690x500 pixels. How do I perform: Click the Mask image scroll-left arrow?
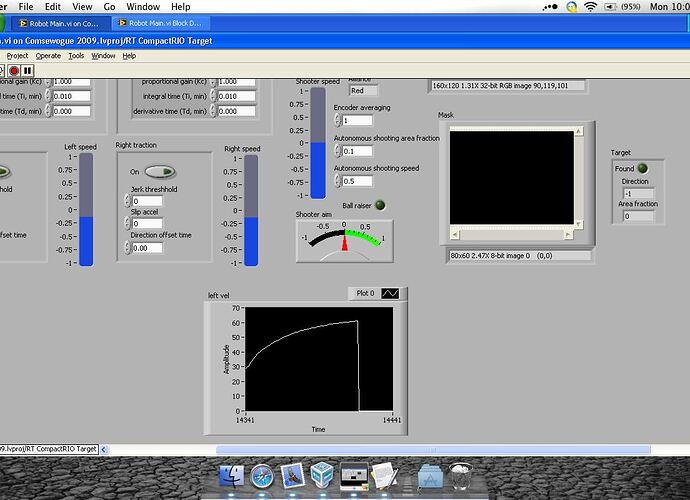pyautogui.click(x=455, y=235)
